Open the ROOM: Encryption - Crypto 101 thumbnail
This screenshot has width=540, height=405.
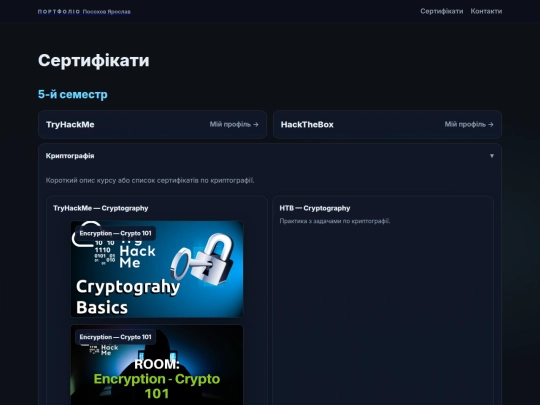tap(157, 365)
